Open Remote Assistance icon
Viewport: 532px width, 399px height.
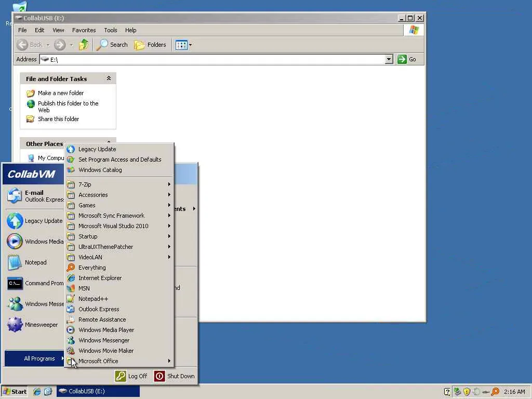coord(71,320)
